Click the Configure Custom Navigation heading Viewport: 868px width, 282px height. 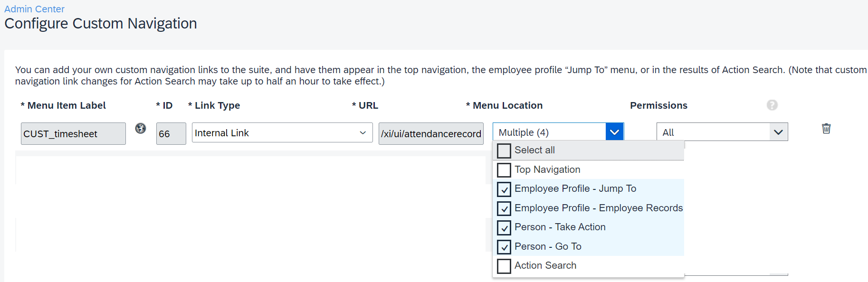pos(101,23)
